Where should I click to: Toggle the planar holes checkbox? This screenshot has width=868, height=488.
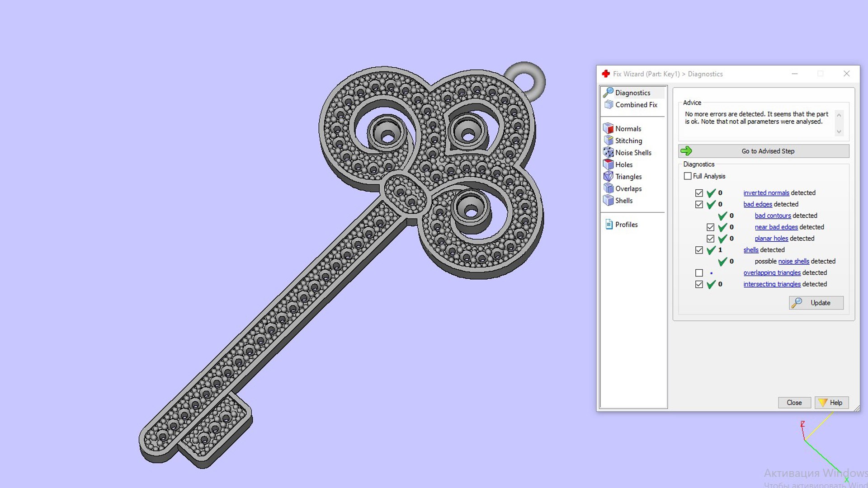710,239
